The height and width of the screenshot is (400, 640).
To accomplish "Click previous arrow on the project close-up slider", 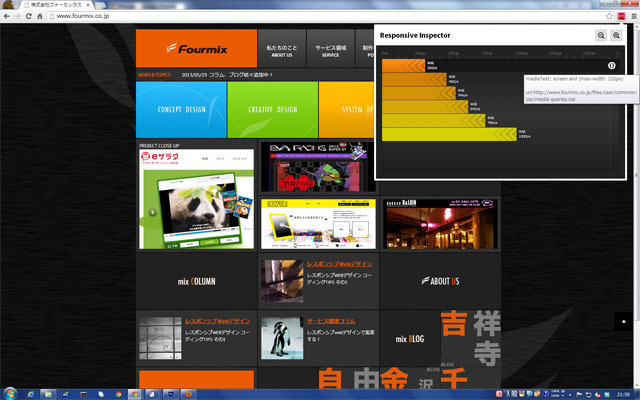I will 152,212.
